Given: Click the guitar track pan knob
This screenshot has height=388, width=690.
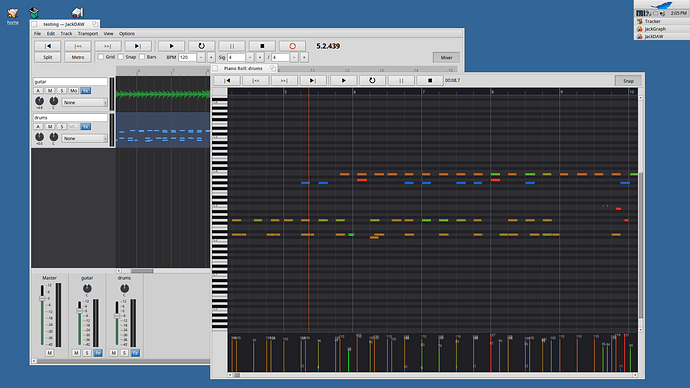Looking at the screenshot, I should [54, 101].
